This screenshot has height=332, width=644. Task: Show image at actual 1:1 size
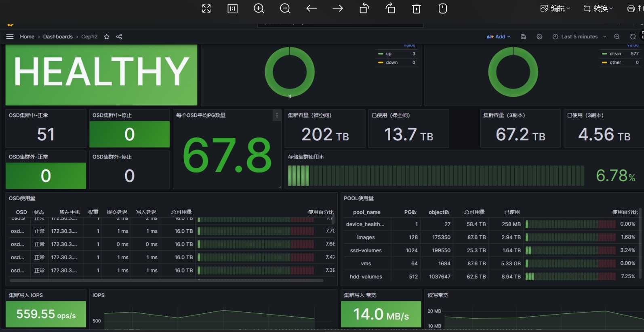point(233,8)
